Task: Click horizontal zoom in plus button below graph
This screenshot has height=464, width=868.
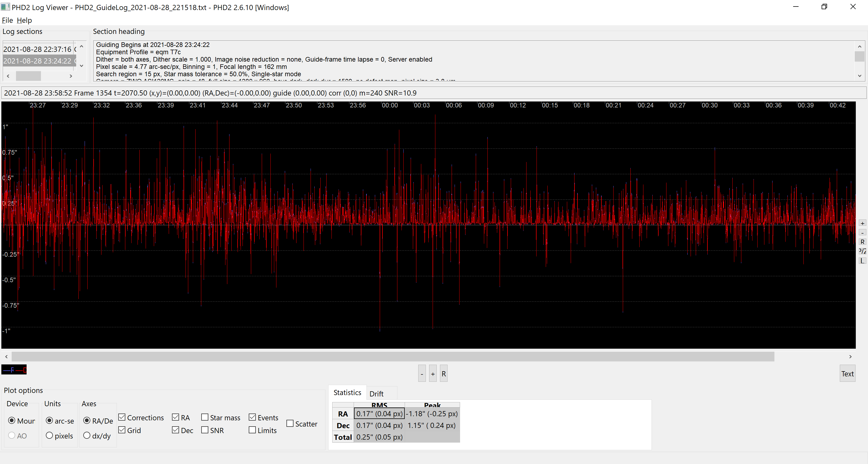Action: click(x=433, y=374)
